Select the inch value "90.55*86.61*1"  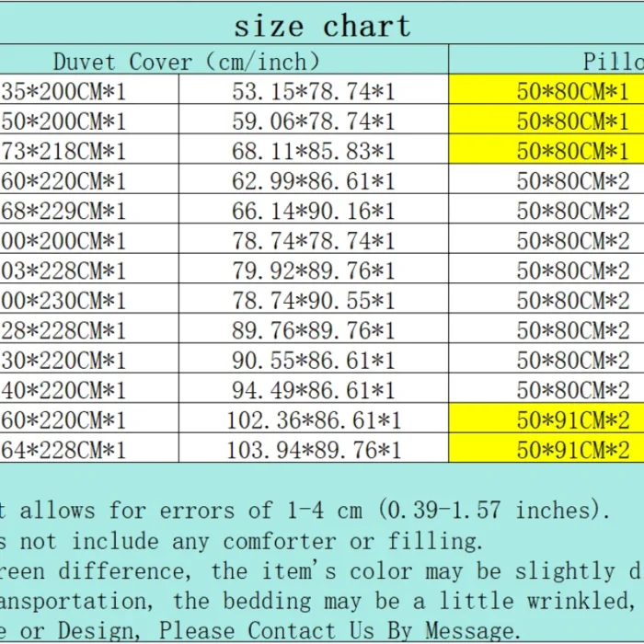[x=314, y=361]
